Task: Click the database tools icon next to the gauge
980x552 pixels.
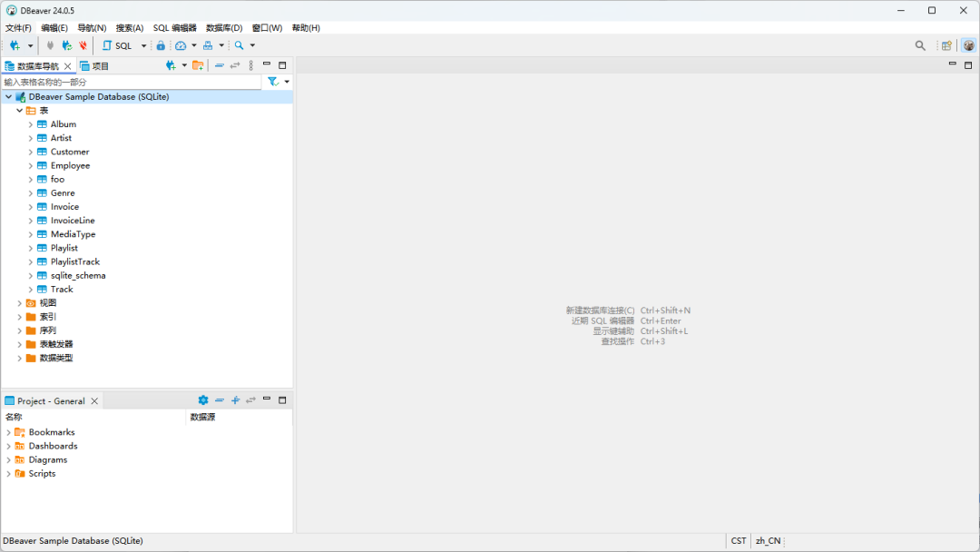Action: pyautogui.click(x=208, y=45)
